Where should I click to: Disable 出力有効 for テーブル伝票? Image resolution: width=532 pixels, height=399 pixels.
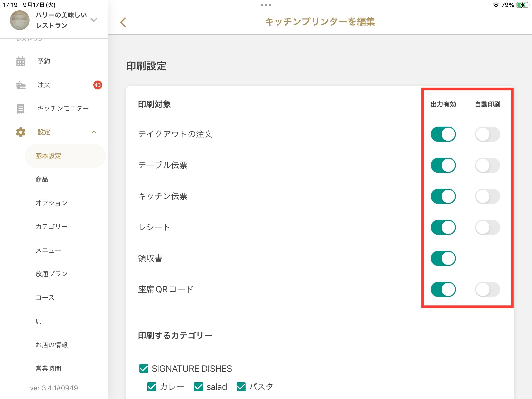tap(443, 165)
